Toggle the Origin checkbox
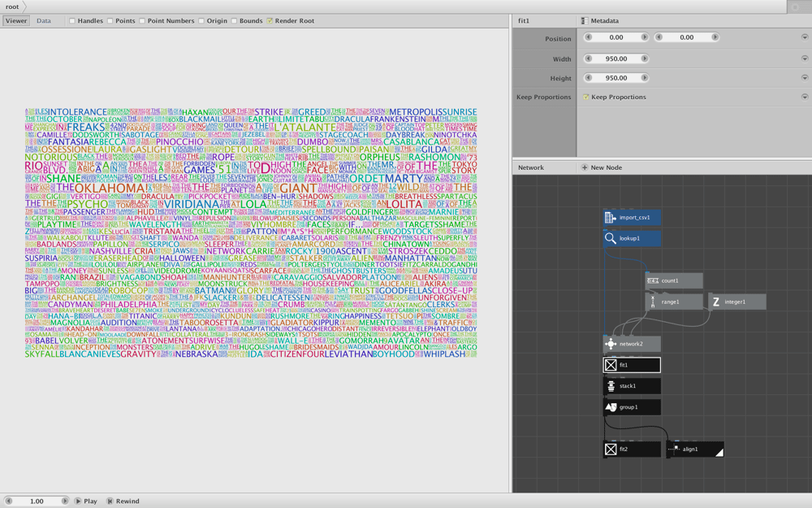 click(201, 21)
